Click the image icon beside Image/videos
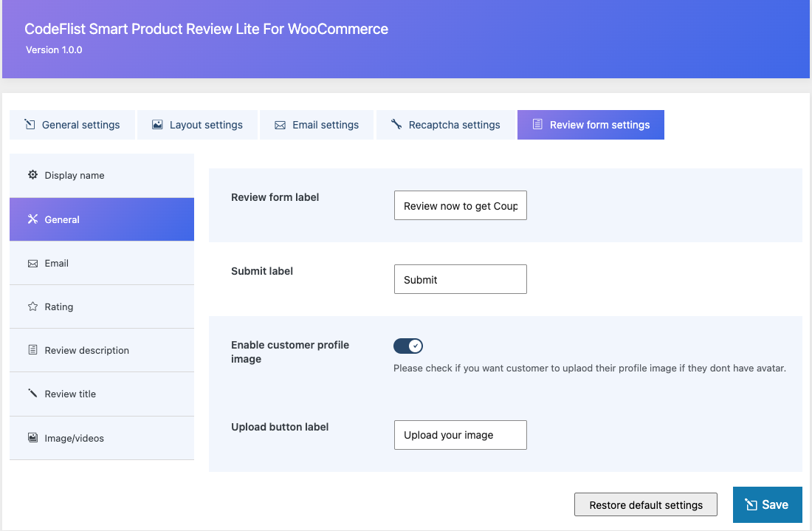 [32, 438]
